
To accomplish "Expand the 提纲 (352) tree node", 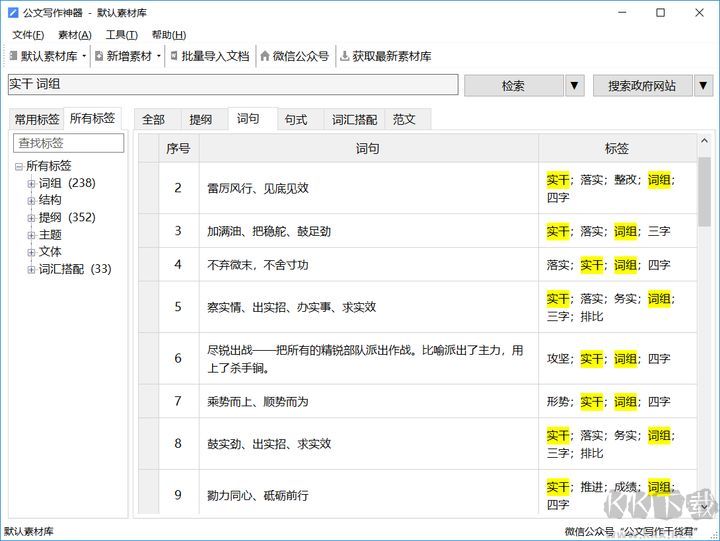I will click(x=31, y=217).
